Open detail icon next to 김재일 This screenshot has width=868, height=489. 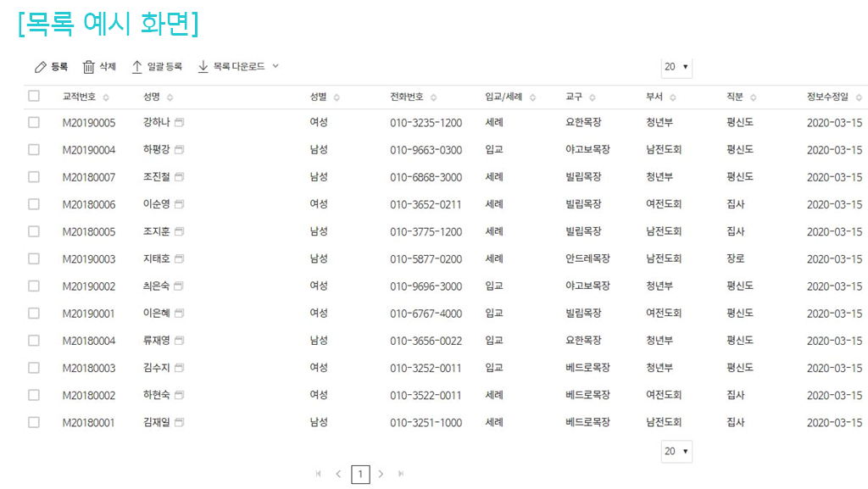(179, 422)
